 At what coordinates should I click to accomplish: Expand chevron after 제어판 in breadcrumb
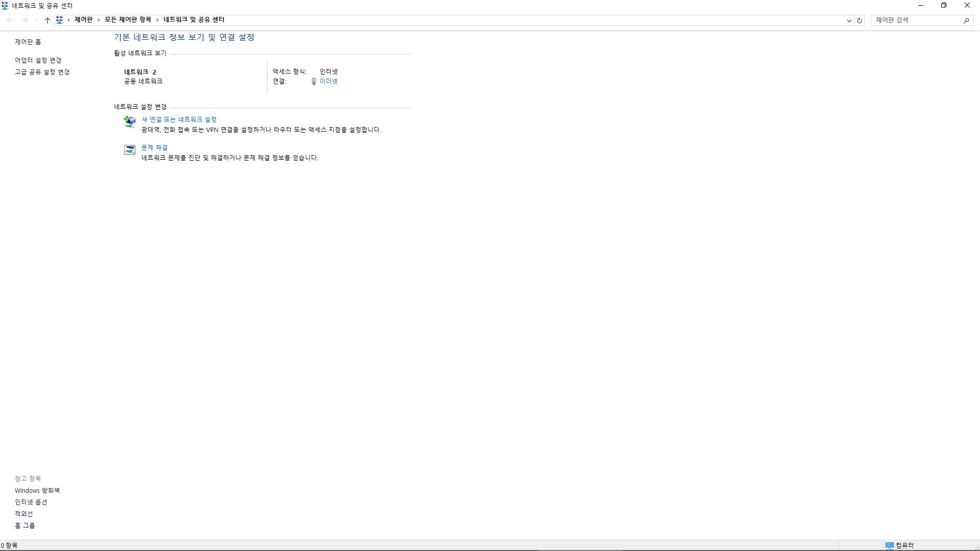99,20
